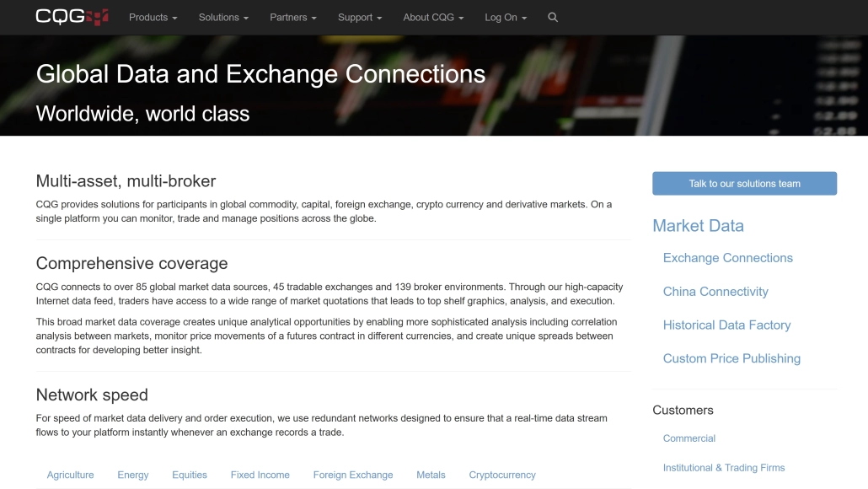This screenshot has width=868, height=489.
Task: Switch to the Energy tab
Action: pyautogui.click(x=132, y=475)
